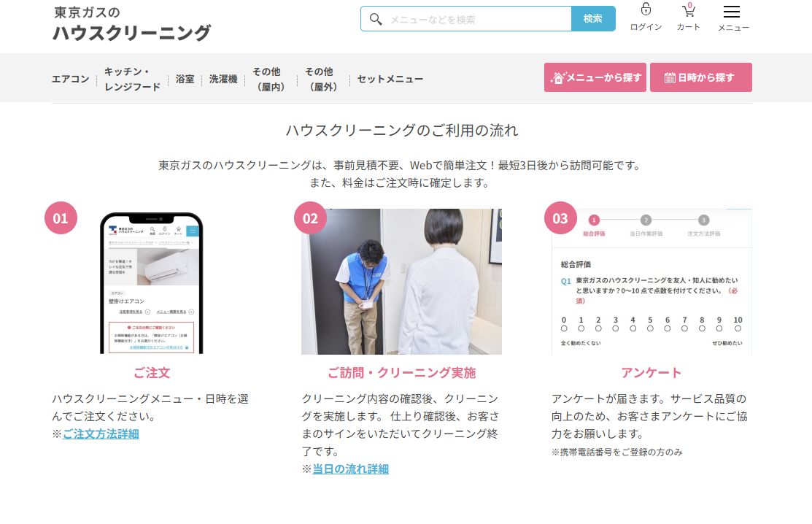Open the 洗濯機 category
The width and height of the screenshot is (812, 524).
click(223, 79)
